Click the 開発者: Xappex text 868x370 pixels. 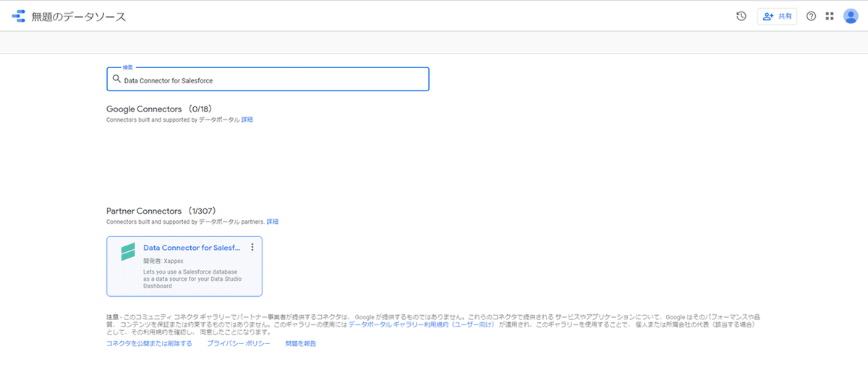click(162, 260)
